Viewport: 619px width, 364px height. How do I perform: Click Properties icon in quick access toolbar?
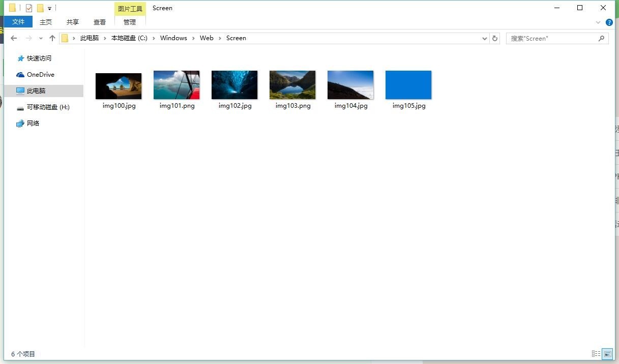pyautogui.click(x=29, y=8)
